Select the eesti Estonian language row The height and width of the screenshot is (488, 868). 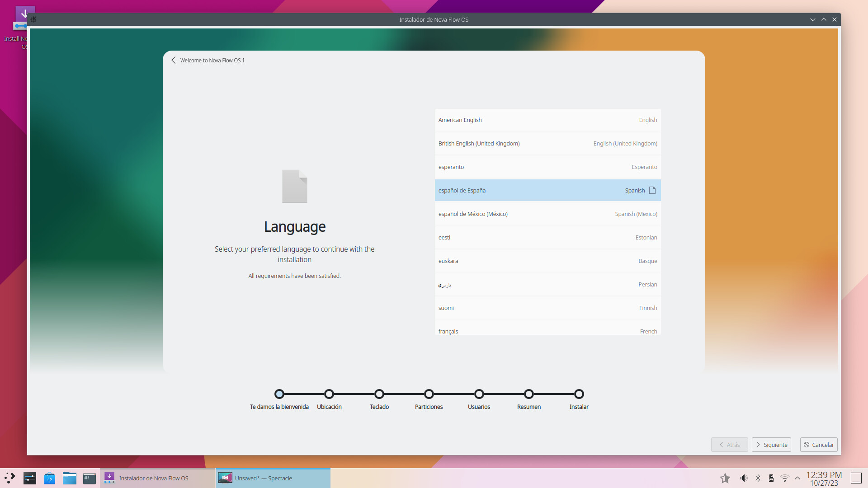pos(547,237)
